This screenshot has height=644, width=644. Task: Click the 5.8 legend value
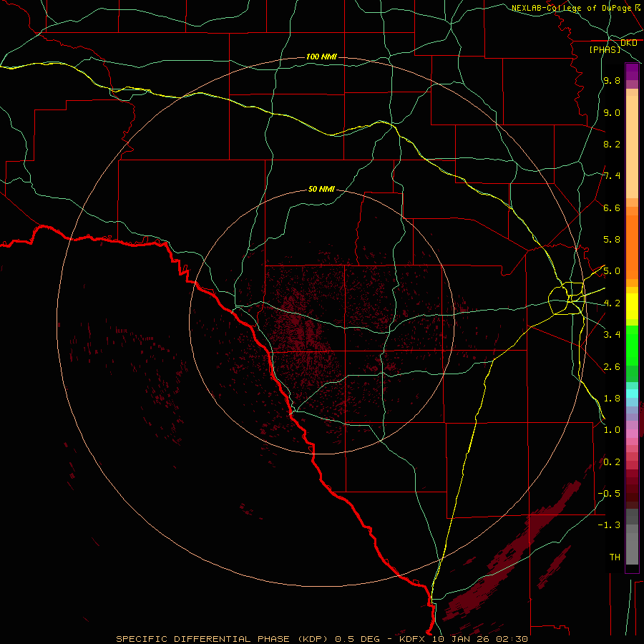pos(612,240)
